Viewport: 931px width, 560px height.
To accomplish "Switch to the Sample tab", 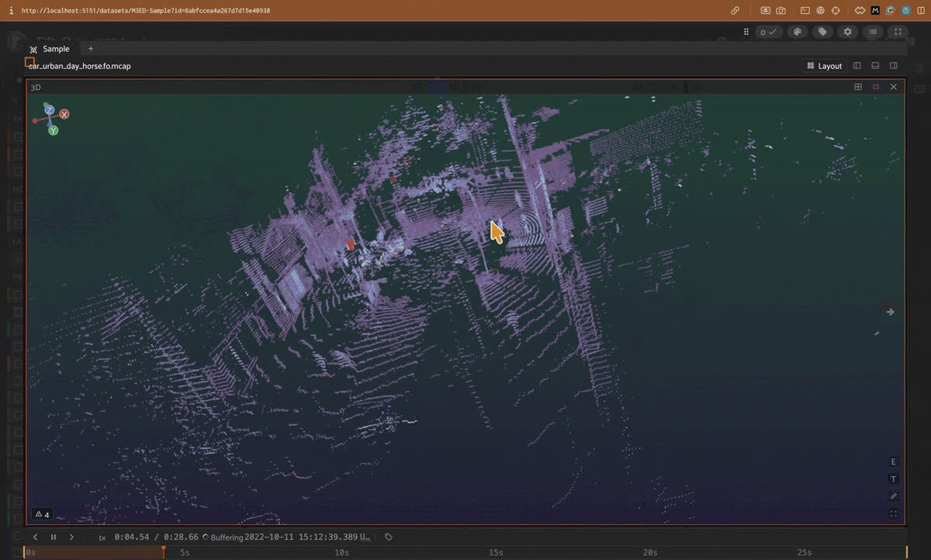I will [x=50, y=49].
